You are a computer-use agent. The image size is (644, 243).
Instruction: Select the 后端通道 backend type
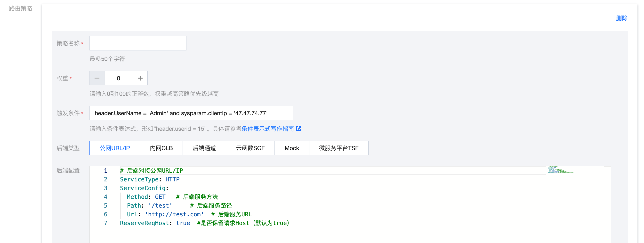[204, 148]
